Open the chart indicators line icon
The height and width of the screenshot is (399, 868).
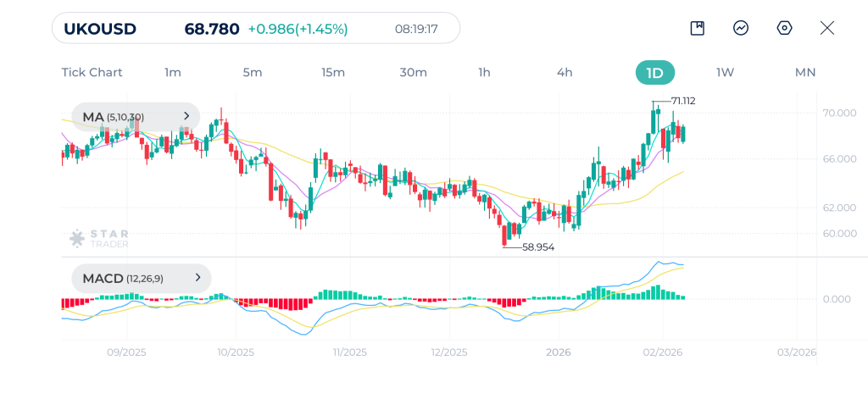click(x=741, y=28)
